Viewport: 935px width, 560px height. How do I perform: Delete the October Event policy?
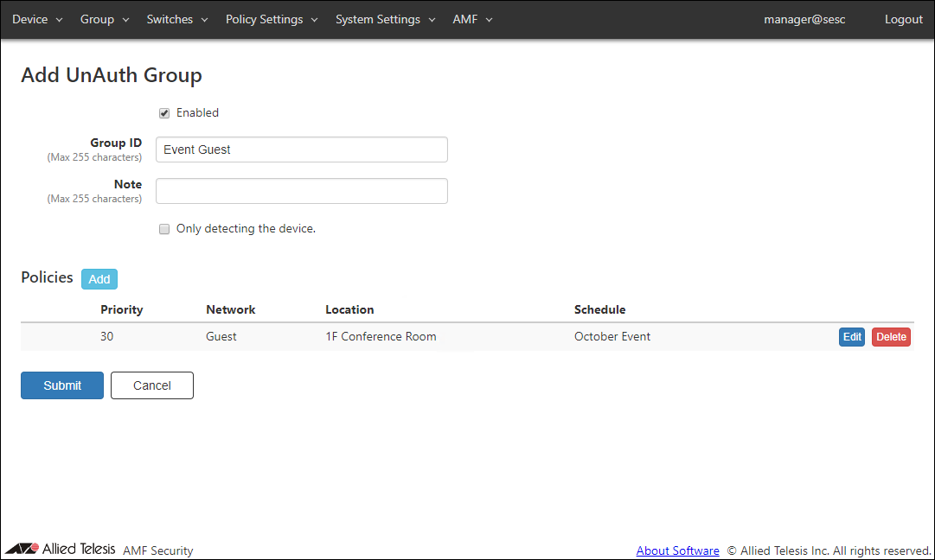point(891,337)
